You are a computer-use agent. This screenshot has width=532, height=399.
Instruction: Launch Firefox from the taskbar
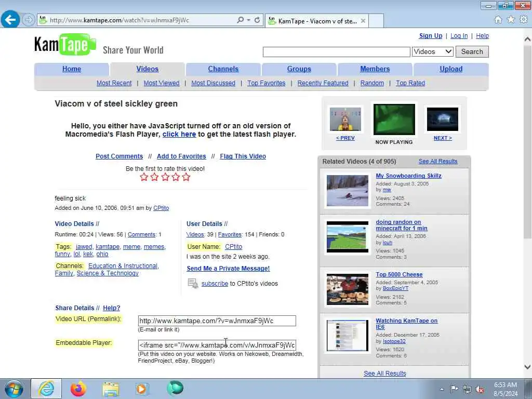[x=78, y=389]
